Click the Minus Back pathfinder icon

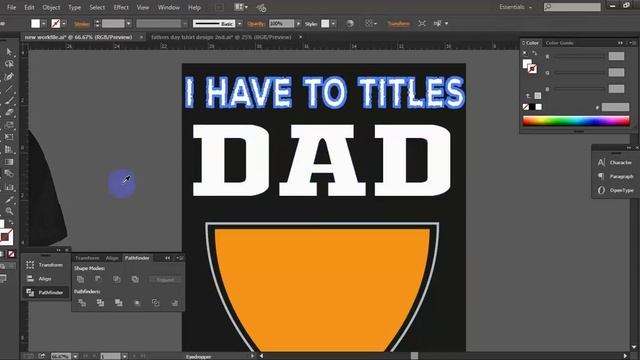pos(175,302)
